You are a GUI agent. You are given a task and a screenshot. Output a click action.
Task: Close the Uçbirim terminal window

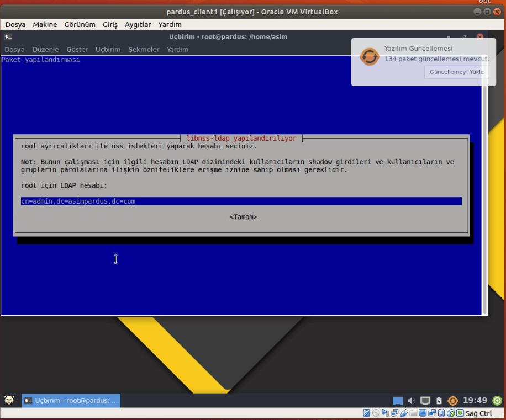coord(480,37)
